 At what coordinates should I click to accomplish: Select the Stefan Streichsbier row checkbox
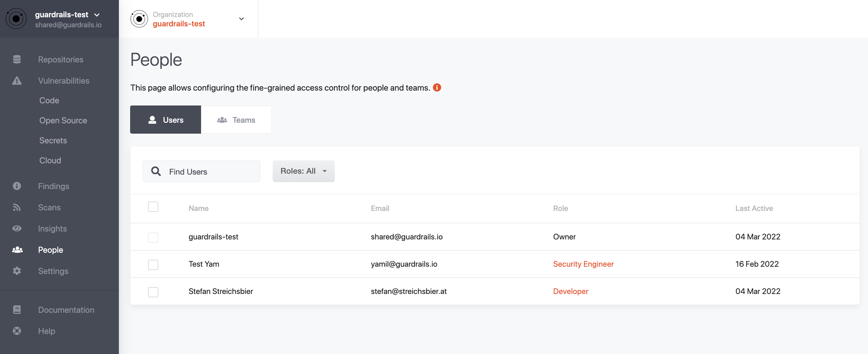[x=153, y=292]
